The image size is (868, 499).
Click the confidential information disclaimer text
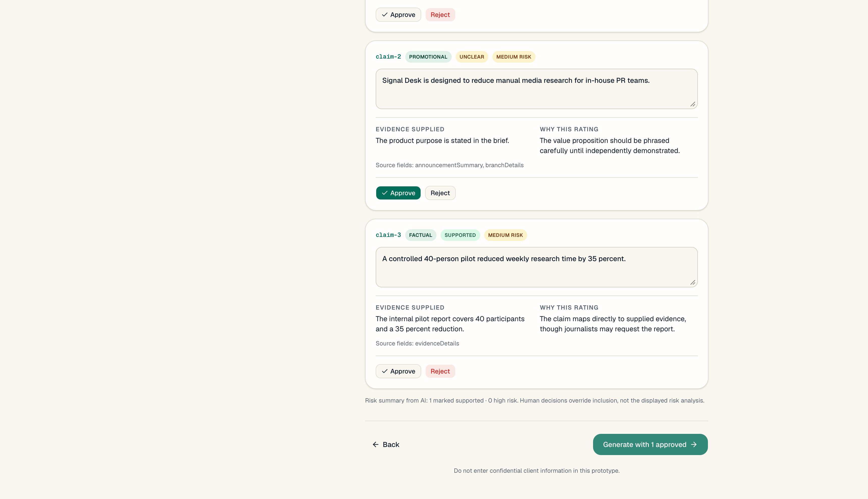coord(537,471)
